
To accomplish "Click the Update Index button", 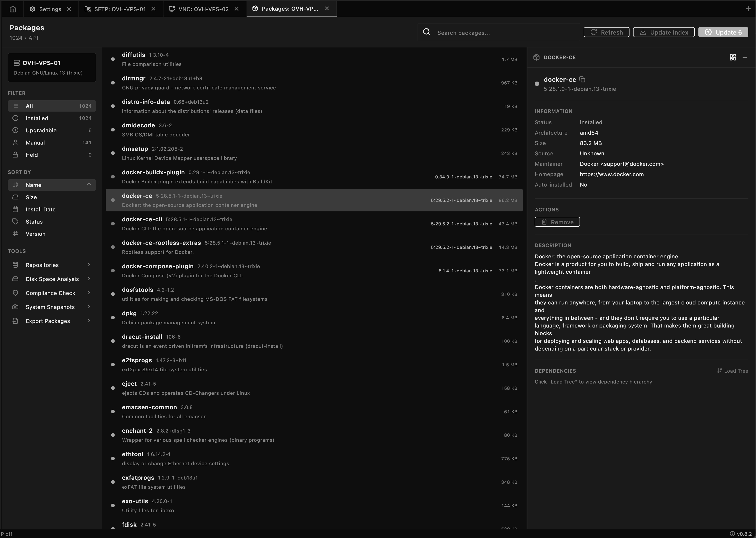I will point(664,32).
